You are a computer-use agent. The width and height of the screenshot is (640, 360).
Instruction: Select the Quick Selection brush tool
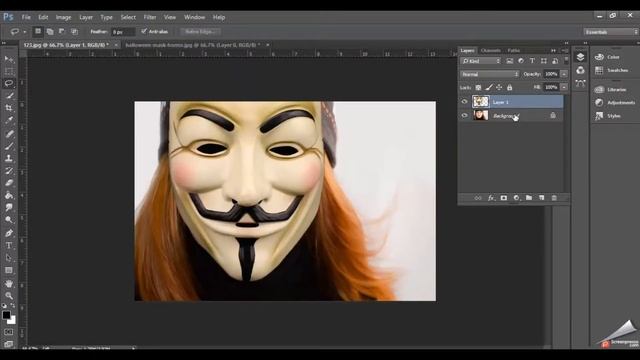pyautogui.click(x=9, y=96)
